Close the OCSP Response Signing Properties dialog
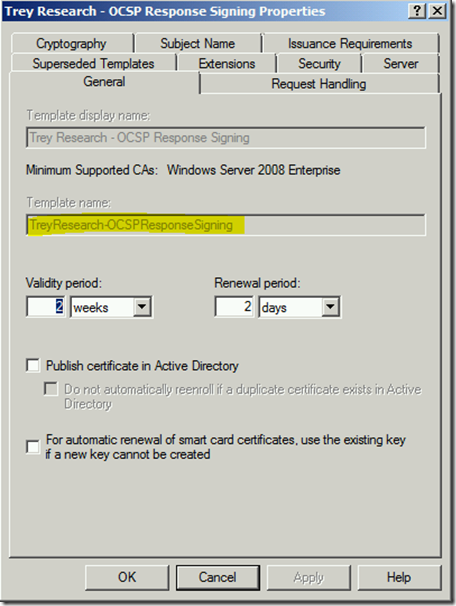This screenshot has height=606, width=456. click(x=437, y=11)
